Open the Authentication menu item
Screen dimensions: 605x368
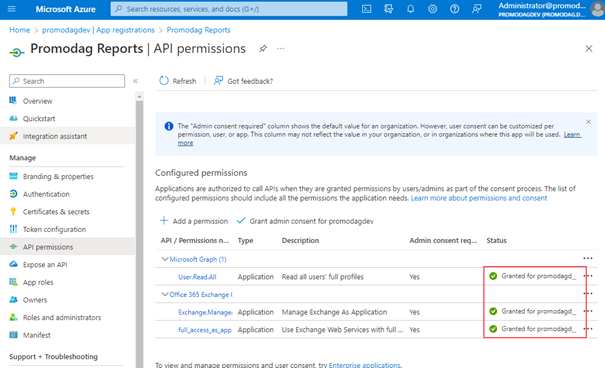tap(46, 194)
